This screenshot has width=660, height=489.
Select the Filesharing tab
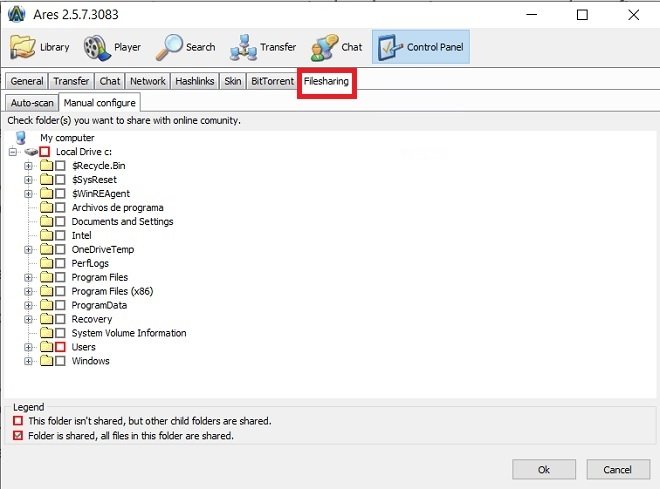[326, 81]
